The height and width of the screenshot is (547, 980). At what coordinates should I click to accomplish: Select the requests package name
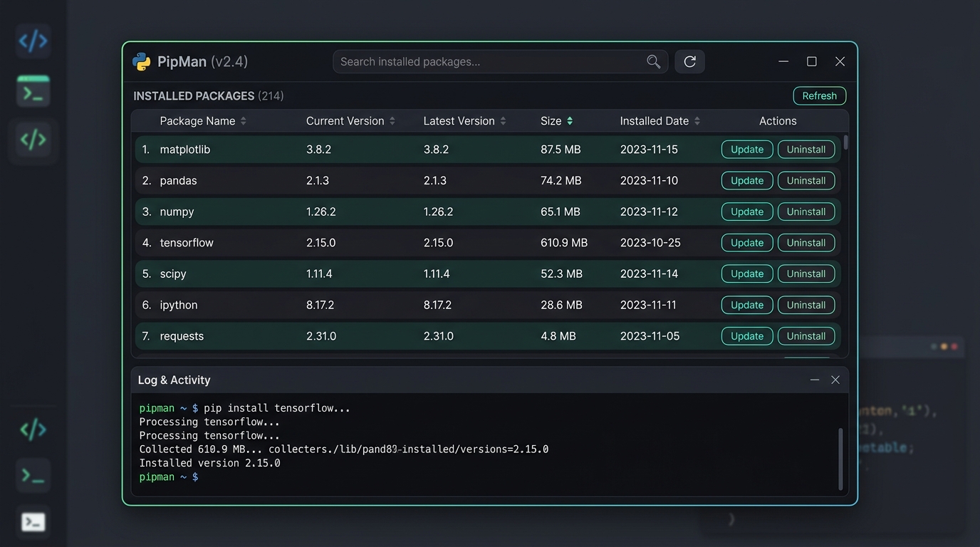click(182, 336)
